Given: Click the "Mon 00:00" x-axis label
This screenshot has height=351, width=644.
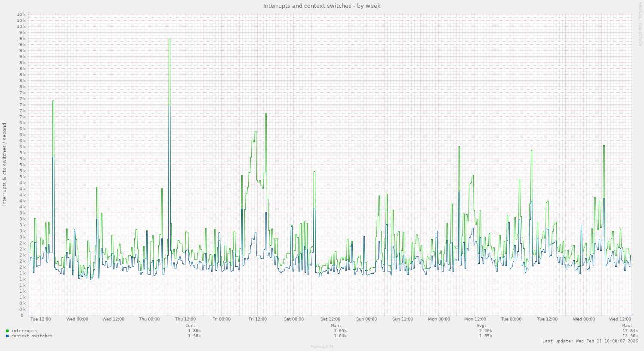Looking at the screenshot, I should point(439,319).
